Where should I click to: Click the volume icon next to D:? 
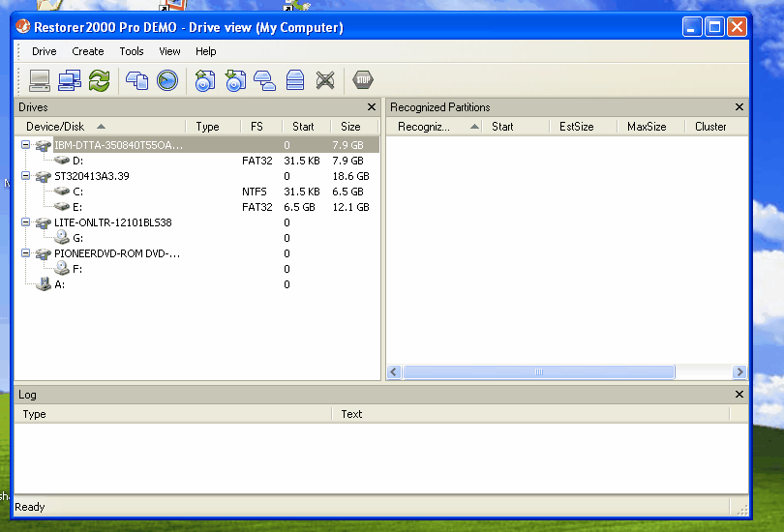tap(62, 161)
